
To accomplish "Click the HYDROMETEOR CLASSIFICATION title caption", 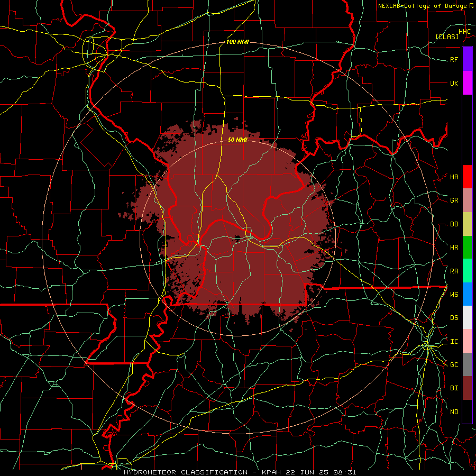I will 186,472.
